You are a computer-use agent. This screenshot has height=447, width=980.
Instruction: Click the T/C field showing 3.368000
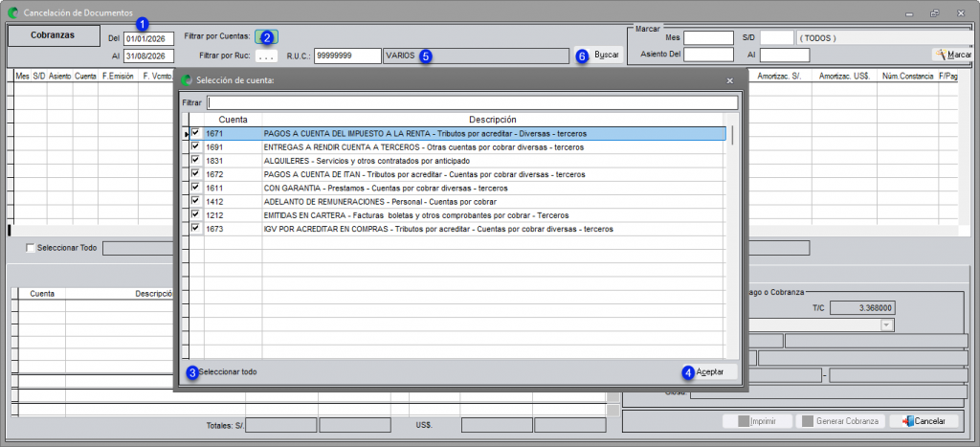[x=864, y=308]
